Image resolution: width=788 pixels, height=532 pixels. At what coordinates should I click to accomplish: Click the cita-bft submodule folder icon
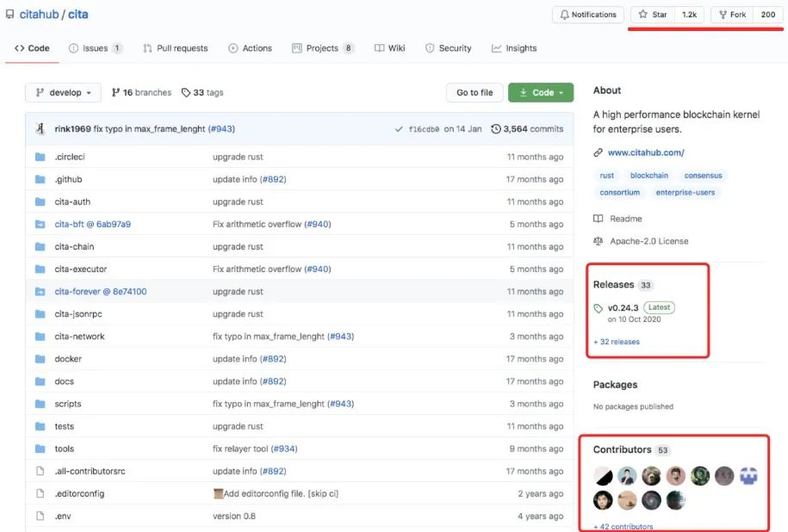click(40, 224)
